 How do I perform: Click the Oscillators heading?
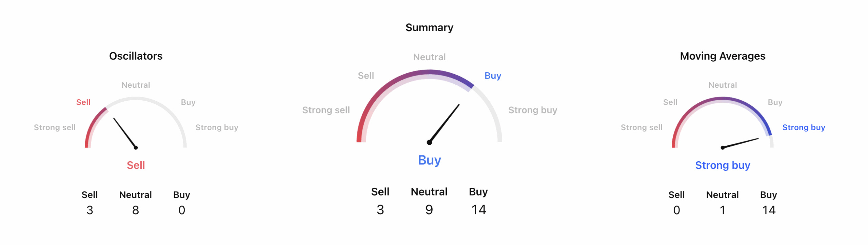tap(136, 56)
